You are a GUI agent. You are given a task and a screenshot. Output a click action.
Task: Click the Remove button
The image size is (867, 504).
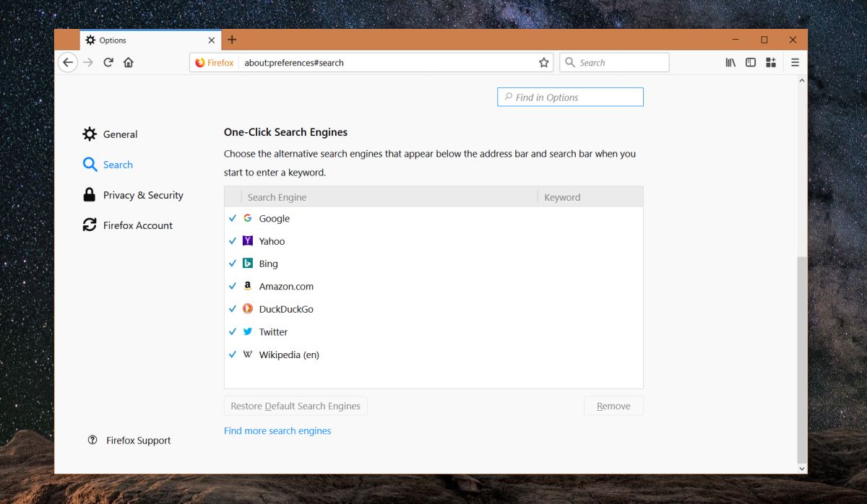[613, 406]
